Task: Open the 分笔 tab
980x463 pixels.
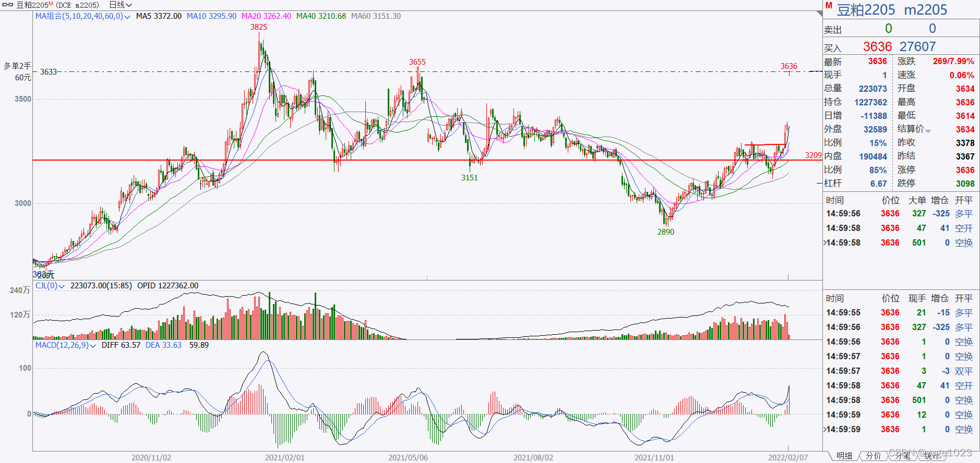Action: pyautogui.click(x=903, y=456)
